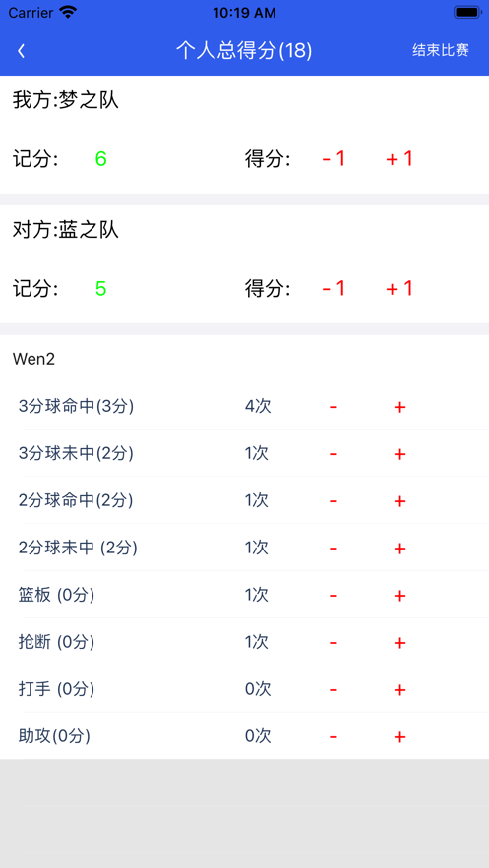Increase 2分球未中 count with plus icon
Screen dimensions: 489x868
point(399,549)
